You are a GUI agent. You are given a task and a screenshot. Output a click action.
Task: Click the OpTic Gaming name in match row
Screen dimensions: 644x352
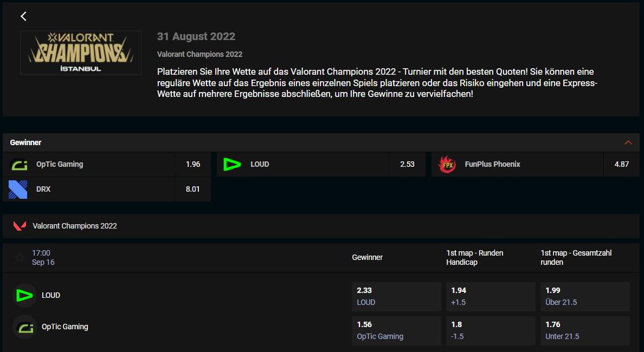[x=65, y=327]
